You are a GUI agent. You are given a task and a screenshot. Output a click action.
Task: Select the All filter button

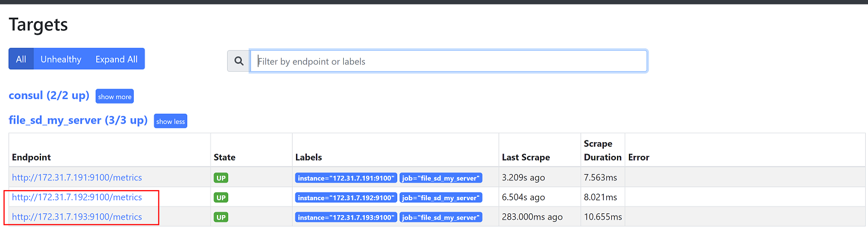21,59
